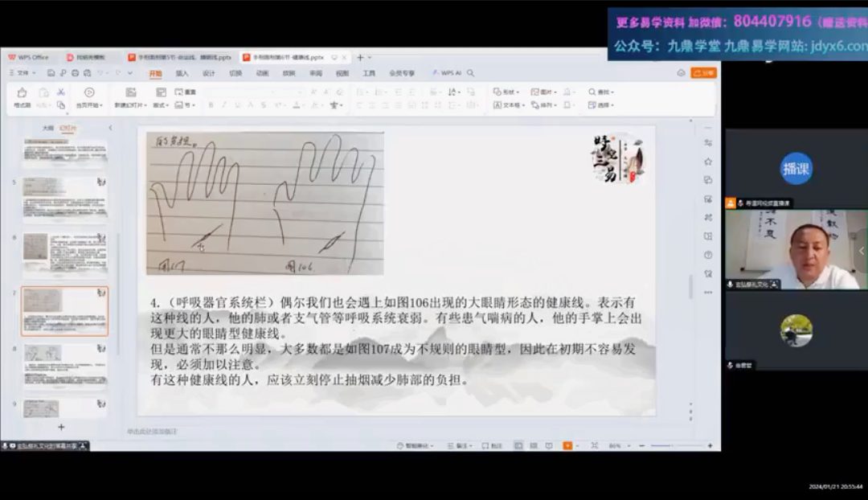
Task: Click the Print icon in quick access toolbar
Action: click(75, 73)
